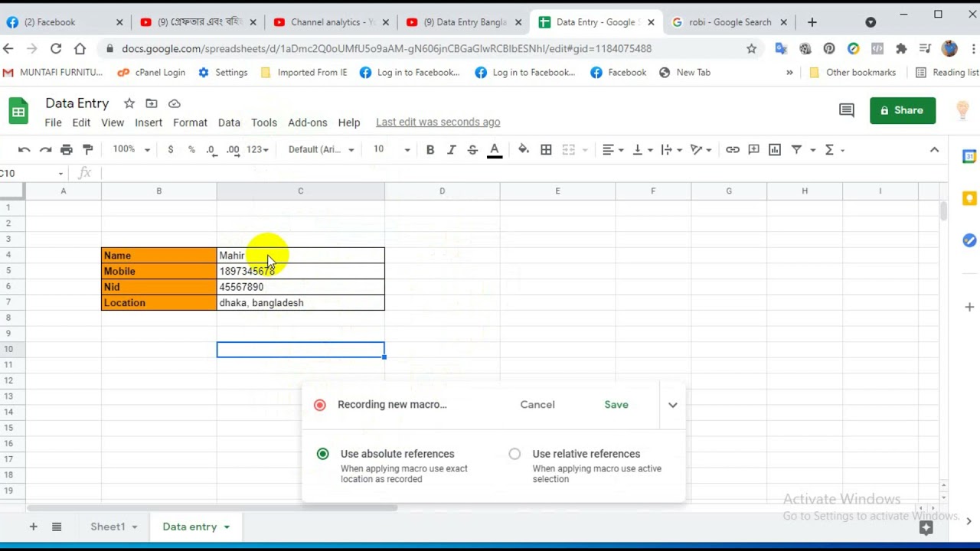
Task: Open Last edit was seconds ago link
Action: [x=438, y=122]
